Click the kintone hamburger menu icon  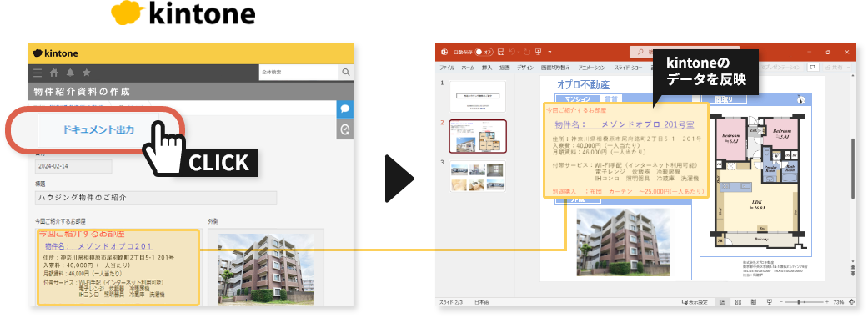[x=38, y=73]
